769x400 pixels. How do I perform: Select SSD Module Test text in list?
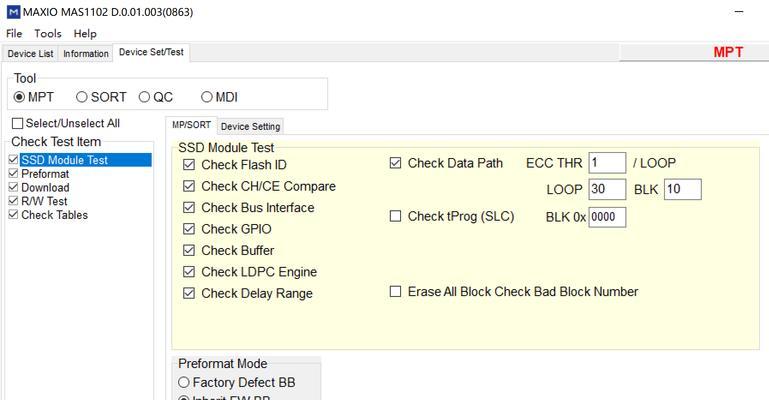click(64, 160)
